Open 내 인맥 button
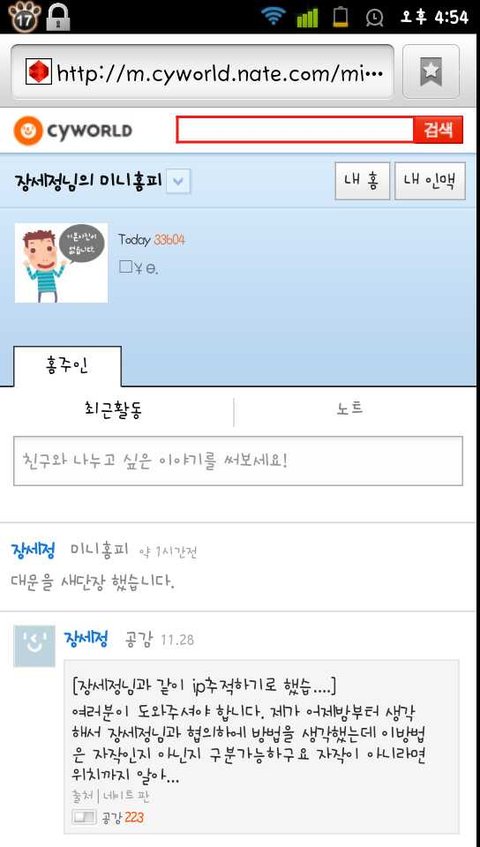Image resolution: width=480 pixels, height=847 pixels. [430, 181]
